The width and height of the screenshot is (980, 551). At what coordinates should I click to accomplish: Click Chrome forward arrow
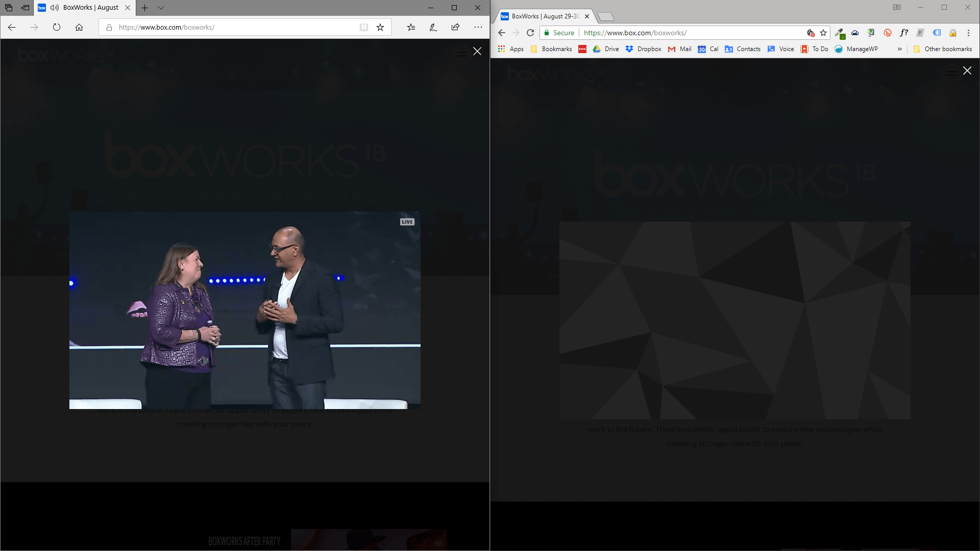point(516,33)
